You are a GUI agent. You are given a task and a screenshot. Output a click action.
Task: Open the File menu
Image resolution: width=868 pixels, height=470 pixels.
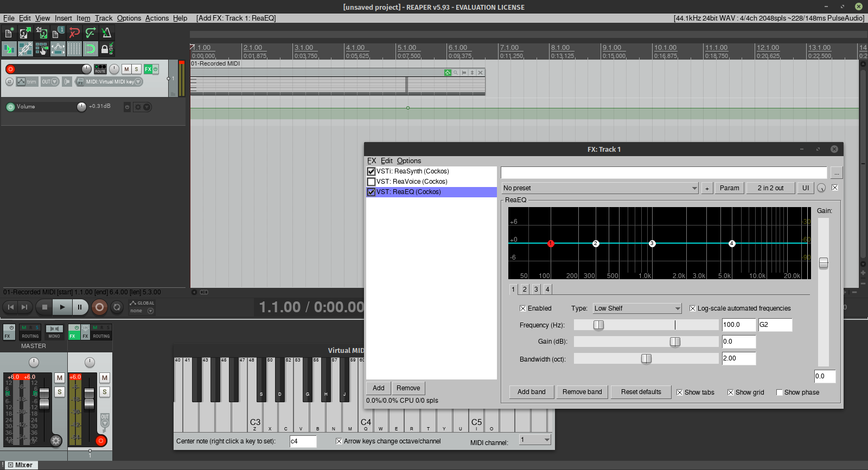[x=9, y=18]
